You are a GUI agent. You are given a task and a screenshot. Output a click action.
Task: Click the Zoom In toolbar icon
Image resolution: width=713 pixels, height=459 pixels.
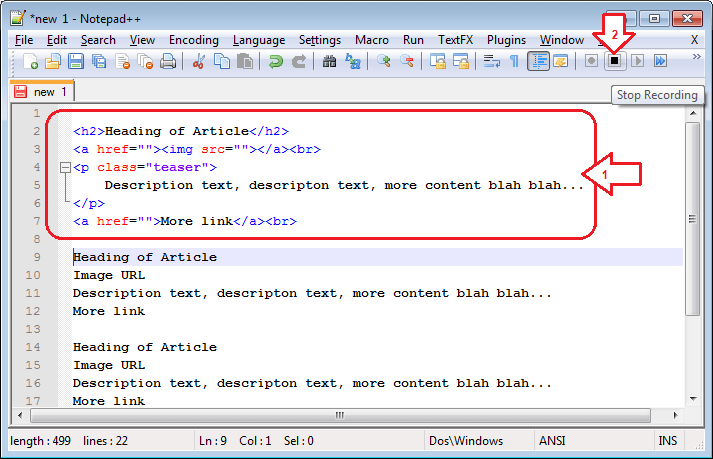point(384,62)
